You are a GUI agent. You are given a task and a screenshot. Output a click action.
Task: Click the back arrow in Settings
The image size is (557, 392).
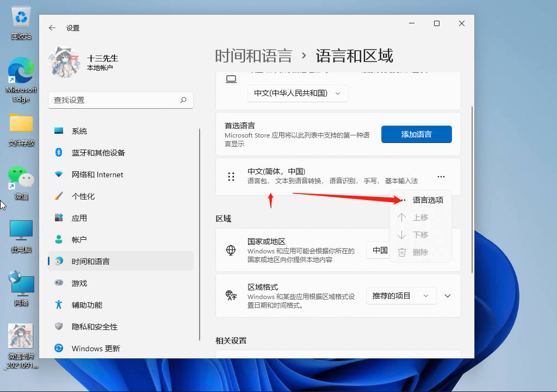pyautogui.click(x=51, y=28)
